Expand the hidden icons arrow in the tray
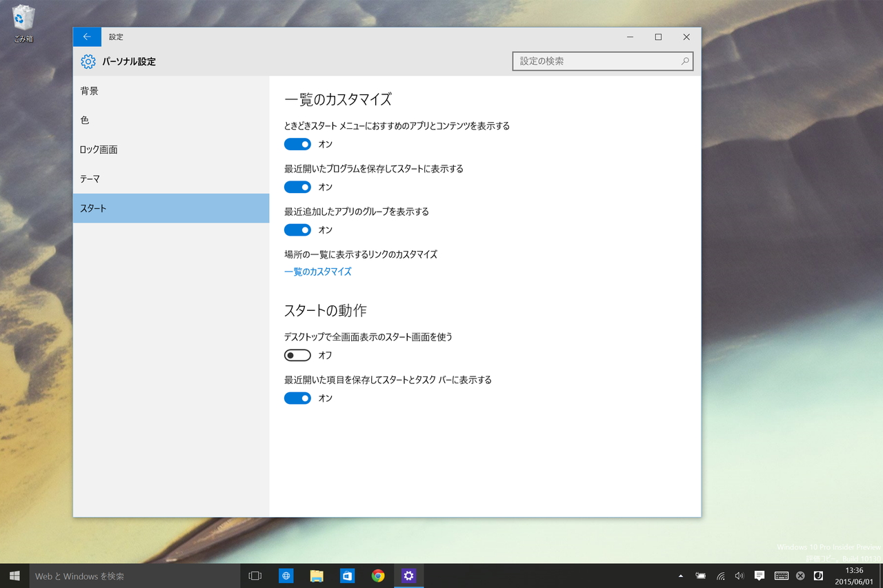The height and width of the screenshot is (588, 883). 680,576
